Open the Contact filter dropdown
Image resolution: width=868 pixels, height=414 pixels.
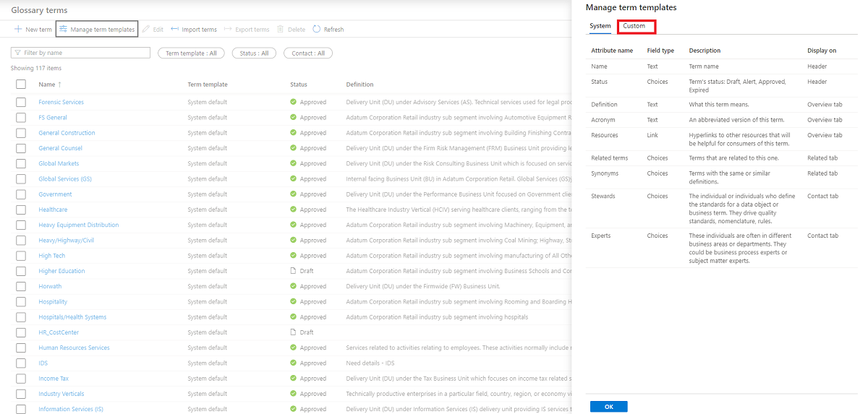[308, 53]
